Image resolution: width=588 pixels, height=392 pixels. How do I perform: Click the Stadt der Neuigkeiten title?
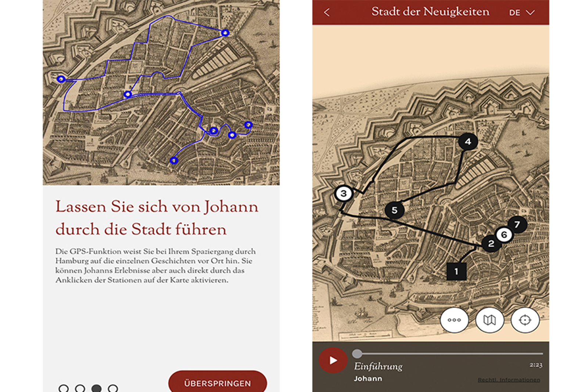click(430, 12)
